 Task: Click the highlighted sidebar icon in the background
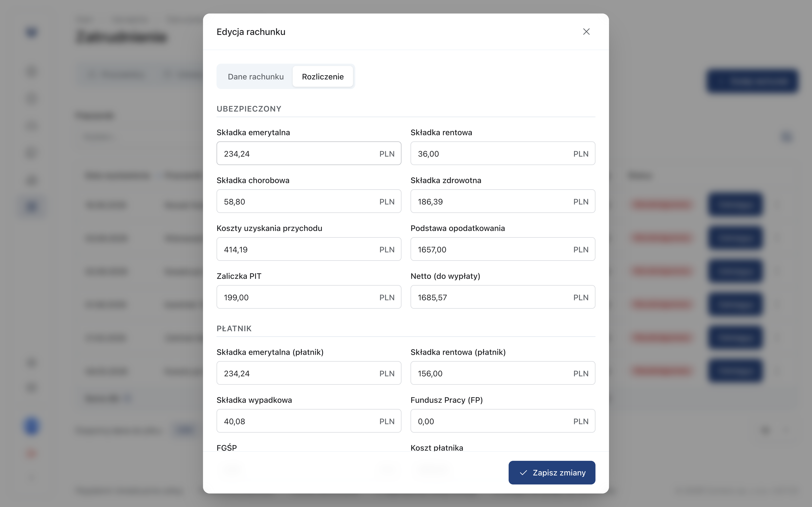[x=32, y=207]
